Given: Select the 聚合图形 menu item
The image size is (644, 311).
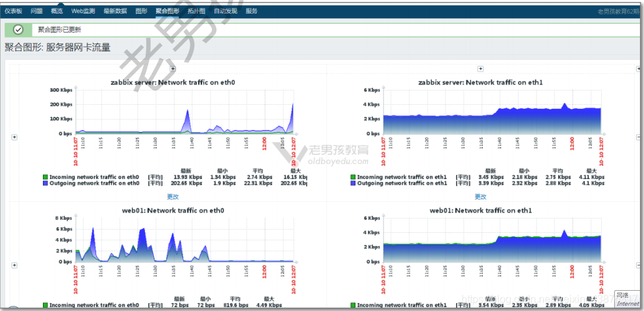Looking at the screenshot, I should click(x=168, y=11).
